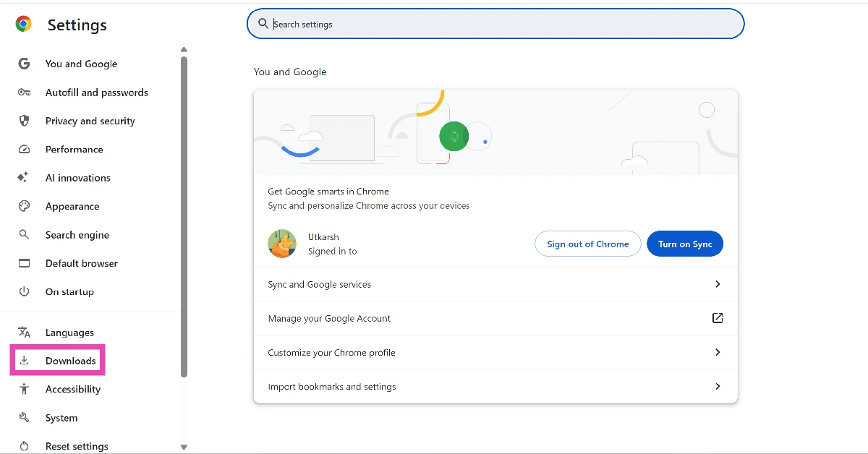Click the Downloads arrow icon
Viewport: 868px width, 454px height.
[x=24, y=361]
